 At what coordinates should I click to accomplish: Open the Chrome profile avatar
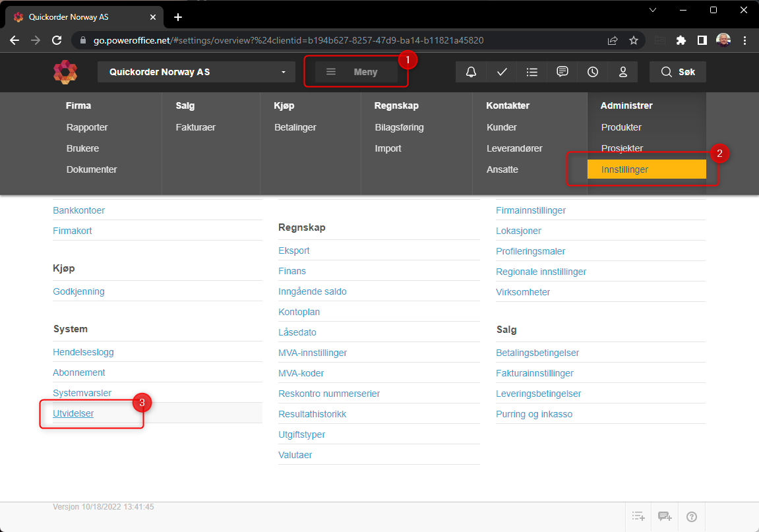[723, 40]
